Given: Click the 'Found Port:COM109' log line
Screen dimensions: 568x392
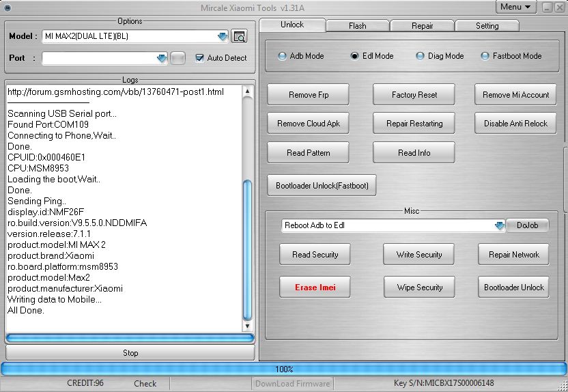Looking at the screenshot, I should [x=48, y=124].
